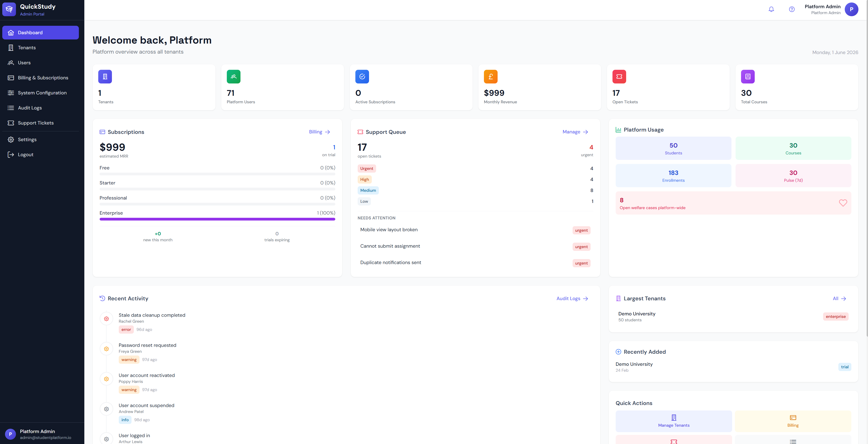The image size is (868, 444).
Task: Click the red Open Tickets card icon
Action: coord(619,77)
